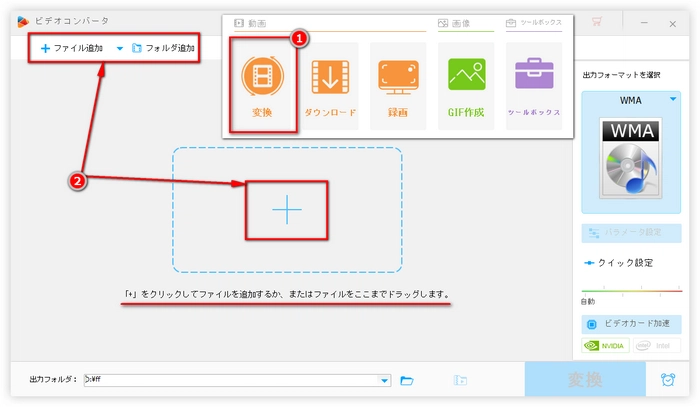700x407 pixels.
Task: Open output folder via the folder icon
Action: pos(407,380)
